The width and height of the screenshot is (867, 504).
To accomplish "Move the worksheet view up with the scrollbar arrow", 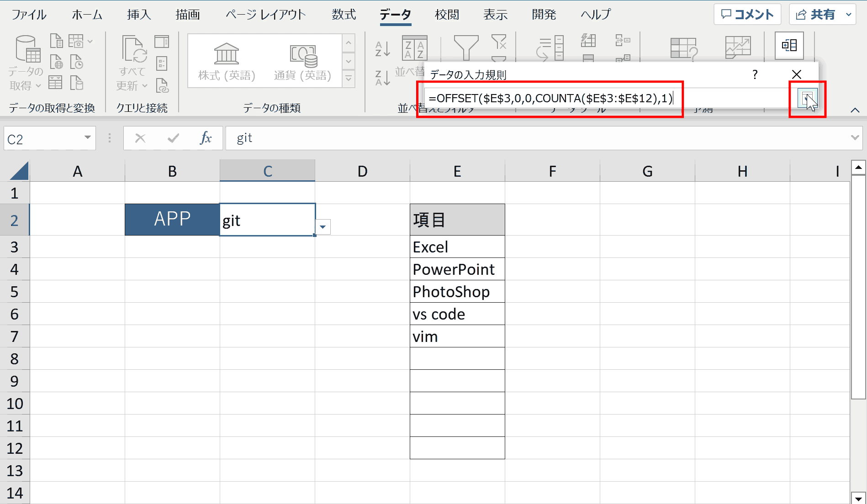I will point(858,168).
